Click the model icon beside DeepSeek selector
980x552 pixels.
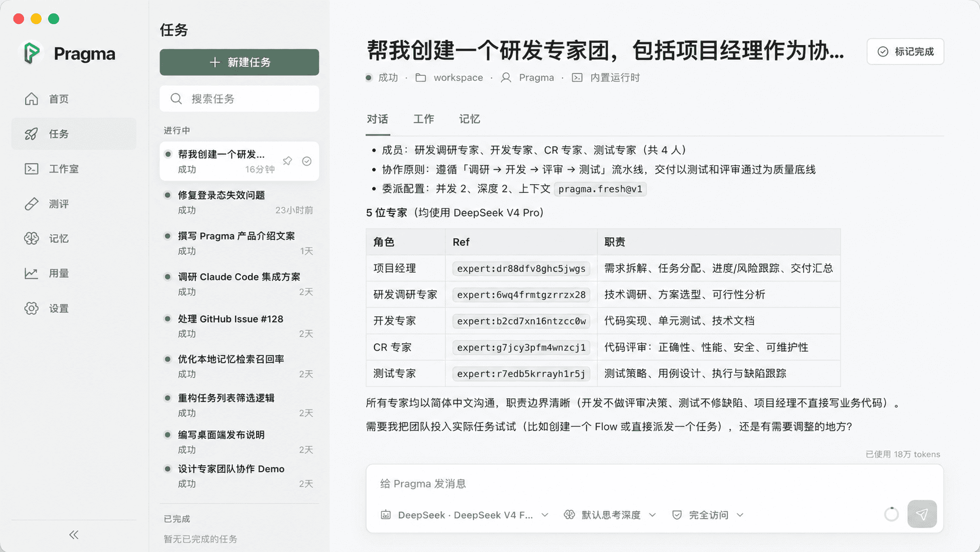coord(386,514)
